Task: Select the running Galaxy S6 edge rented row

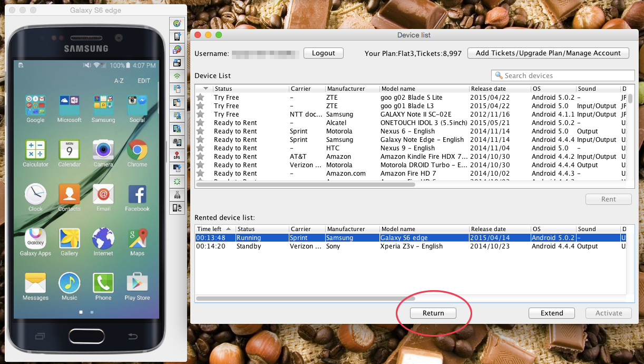Action: (x=411, y=238)
